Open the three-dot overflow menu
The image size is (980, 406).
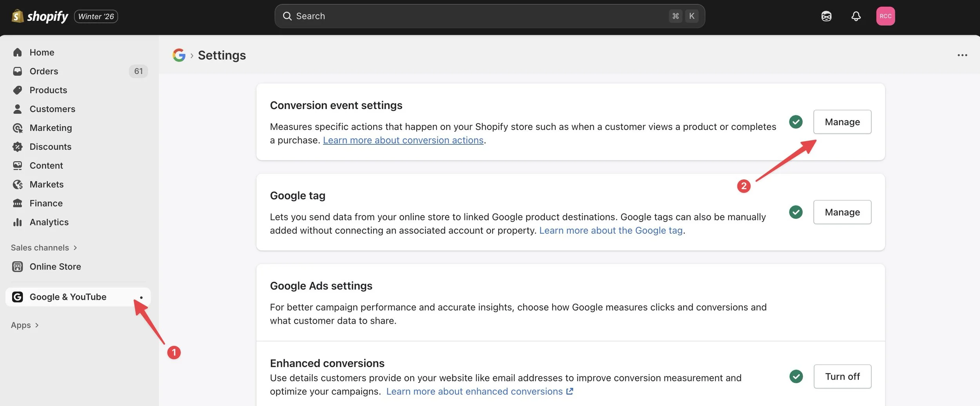(x=962, y=55)
